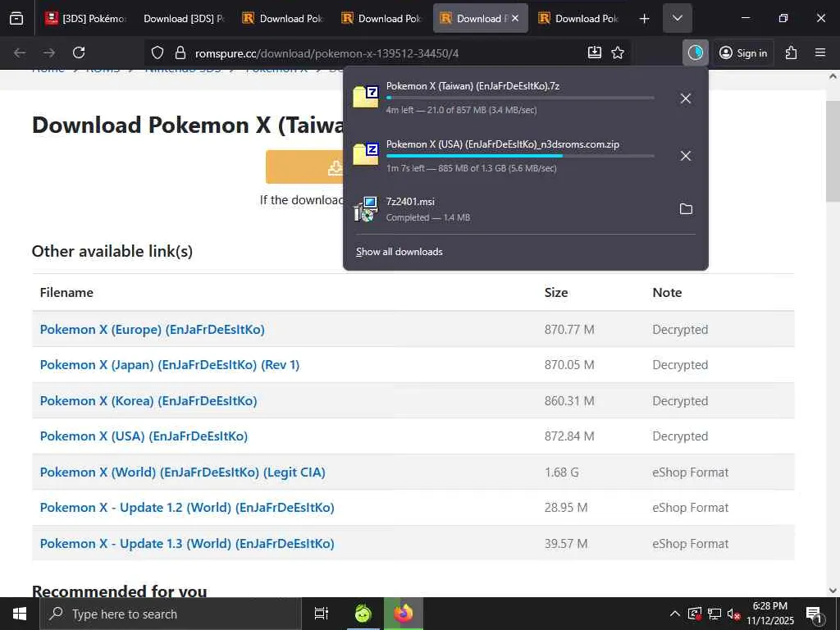Open the tracking protection shield icon
Image resolution: width=840 pixels, height=630 pixels.
pyautogui.click(x=157, y=52)
